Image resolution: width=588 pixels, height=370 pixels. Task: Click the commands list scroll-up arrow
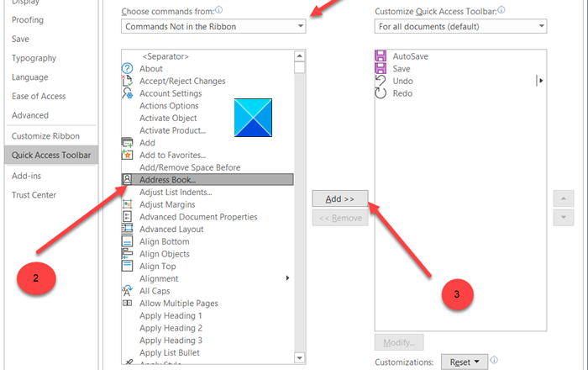pos(299,56)
